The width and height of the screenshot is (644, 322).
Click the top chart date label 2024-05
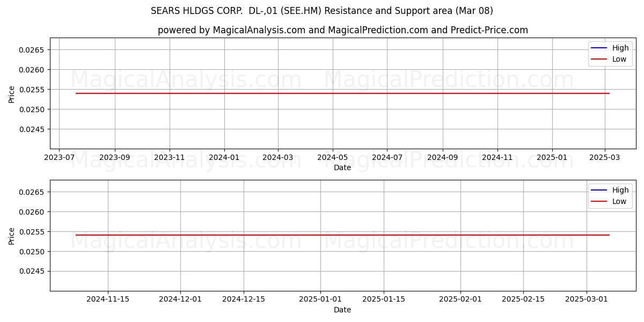pyautogui.click(x=333, y=157)
